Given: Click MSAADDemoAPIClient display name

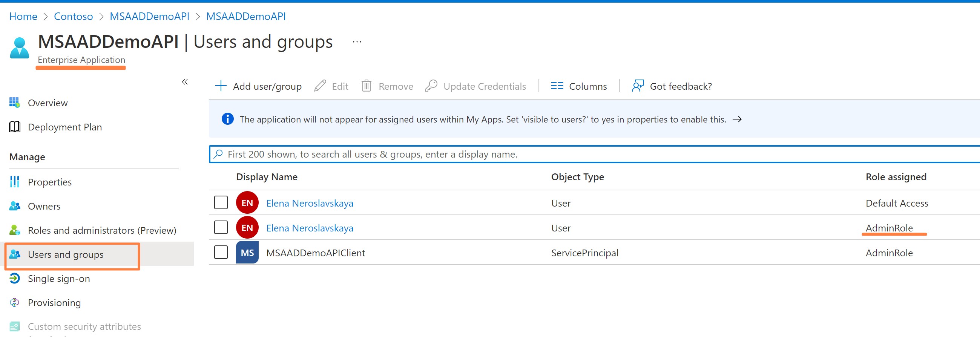Looking at the screenshot, I should 315,253.
